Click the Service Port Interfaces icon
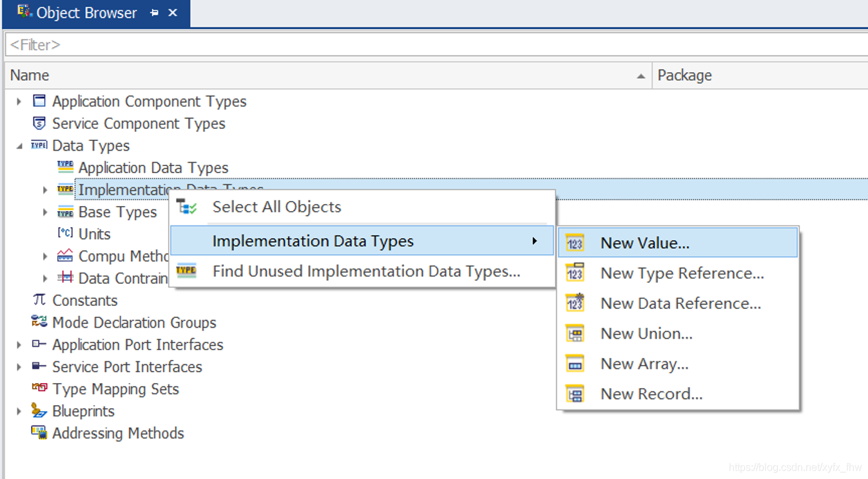868x479 pixels. coord(39,366)
